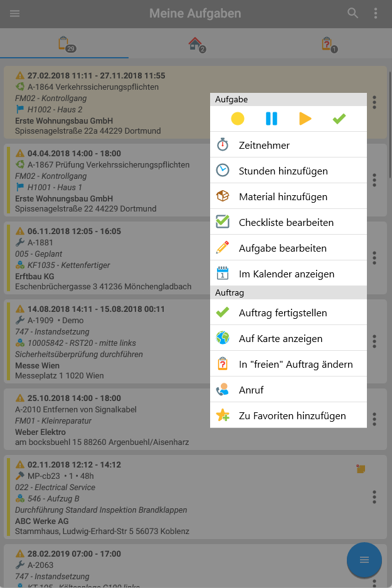Switch to the free orders tab with 1 badge
This screenshot has height=588, width=392.
[329, 45]
